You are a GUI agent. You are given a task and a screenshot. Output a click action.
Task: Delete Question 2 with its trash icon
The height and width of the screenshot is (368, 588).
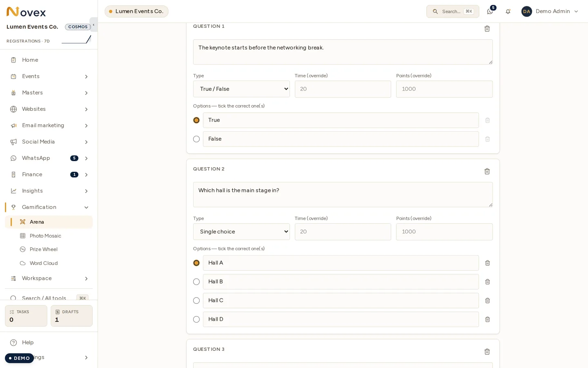pyautogui.click(x=487, y=171)
